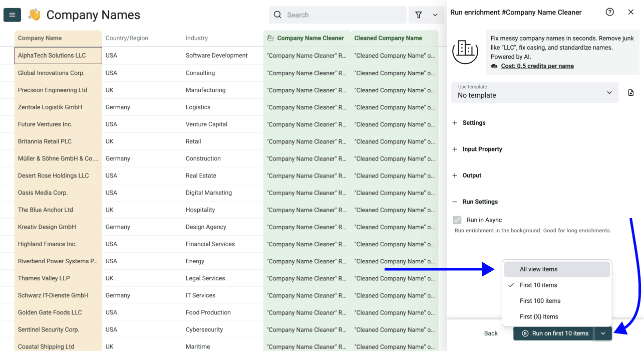Open the Cost: 0.5 credits per name link

538,66
